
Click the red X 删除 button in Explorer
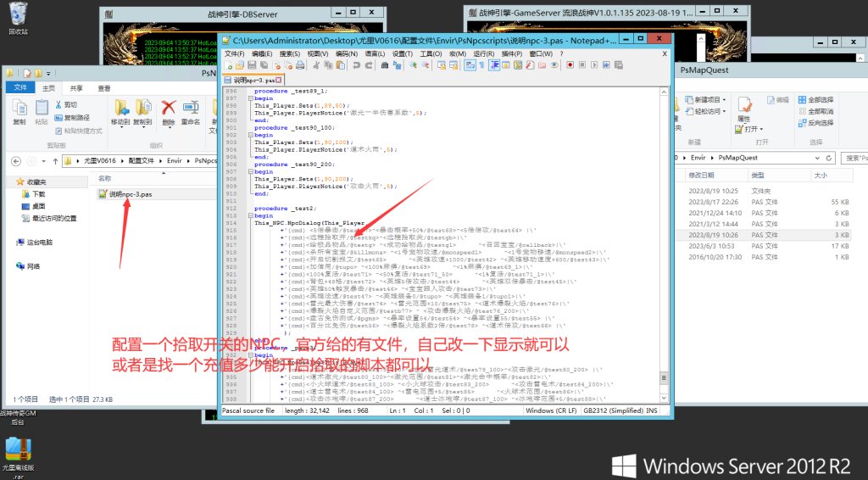click(x=169, y=113)
